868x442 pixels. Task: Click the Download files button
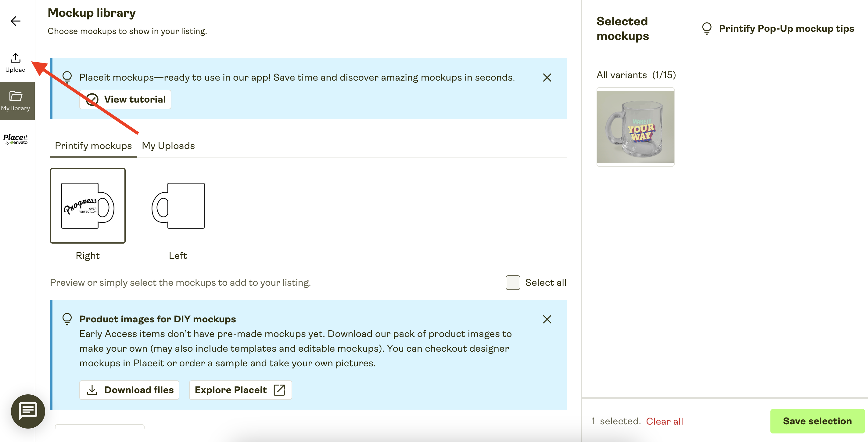(129, 390)
